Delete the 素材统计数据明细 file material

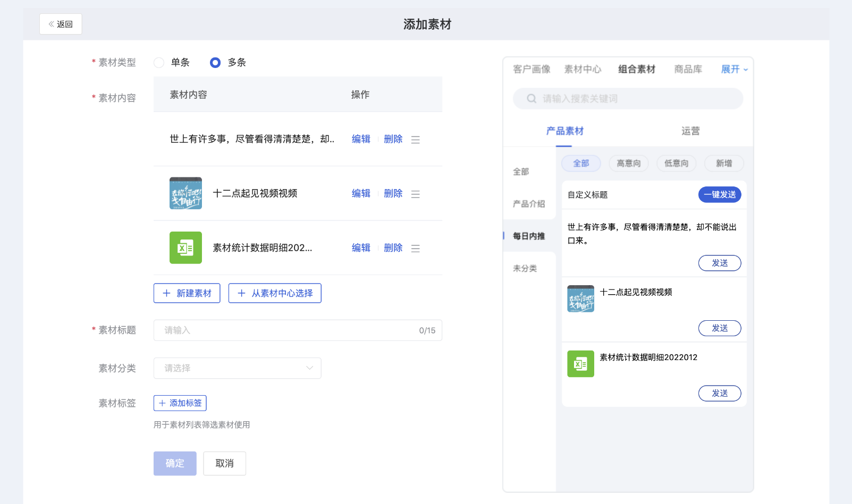(x=393, y=247)
